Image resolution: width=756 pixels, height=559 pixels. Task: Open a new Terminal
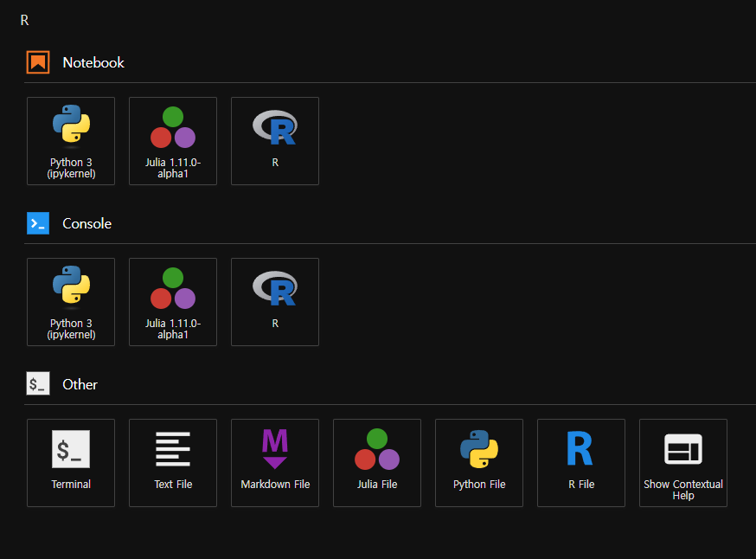[x=71, y=463]
